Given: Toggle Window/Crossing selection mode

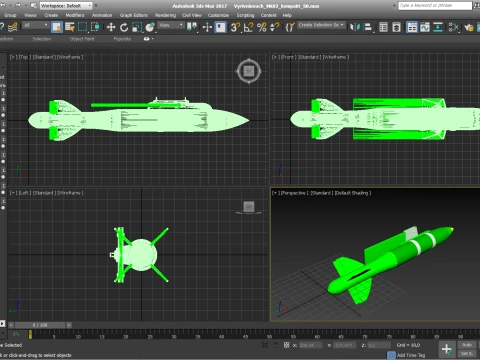Looking at the screenshot, I should point(95,27).
